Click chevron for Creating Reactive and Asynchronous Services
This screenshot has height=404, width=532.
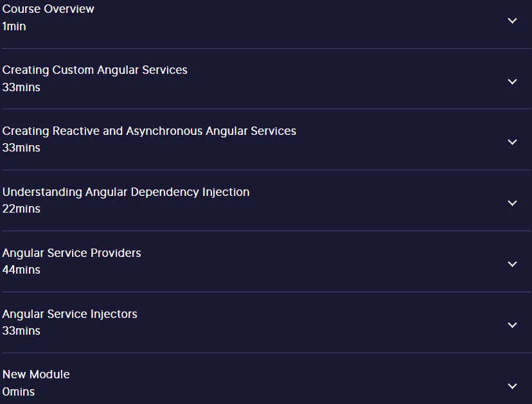512,142
